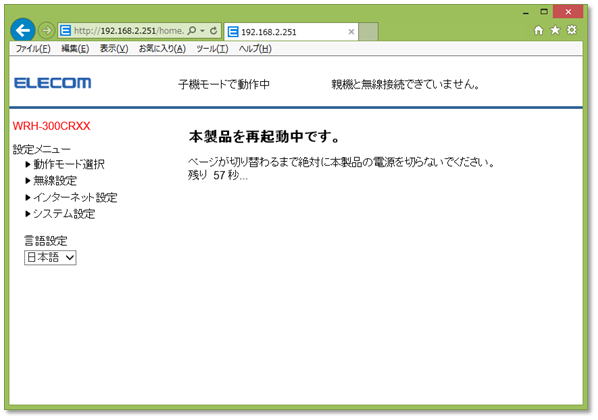
Task: Open the home icon in browser toolbar
Action: (539, 30)
